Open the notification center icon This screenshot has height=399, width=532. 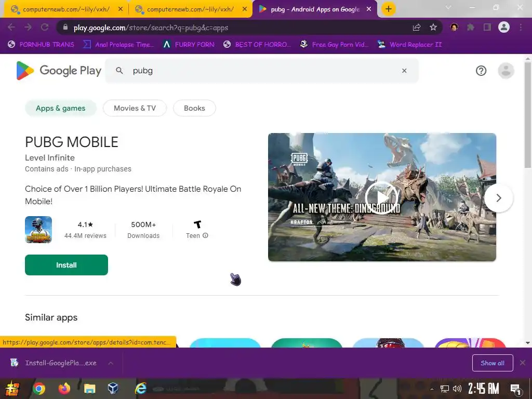click(516, 389)
